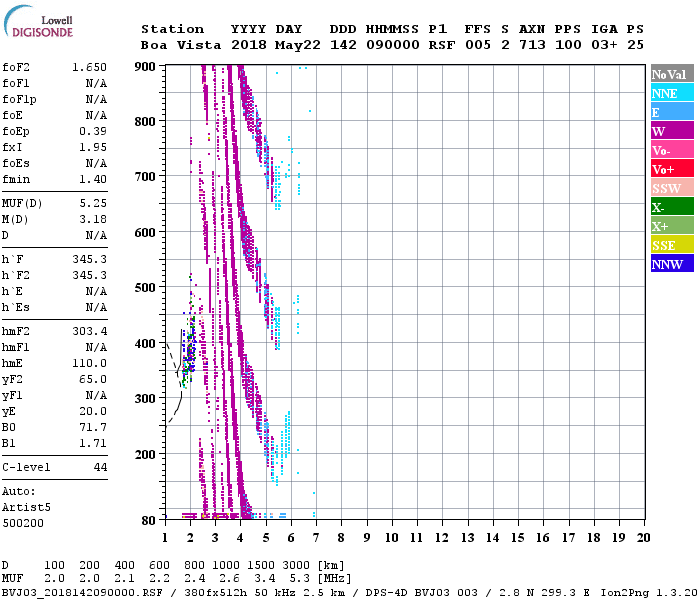Click the foF1 N/A value
Viewport: 700px width, 600px height.
96,83
